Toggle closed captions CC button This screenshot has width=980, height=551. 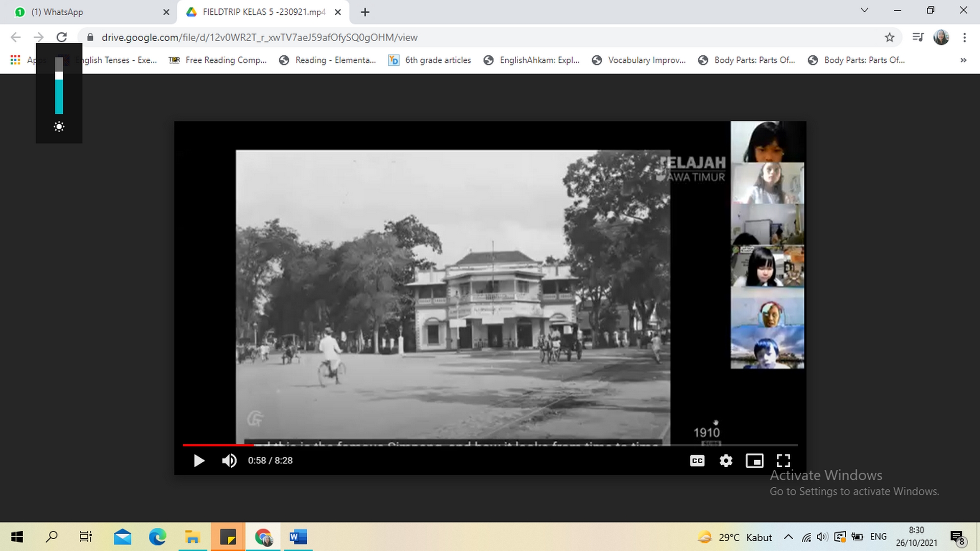[697, 461]
